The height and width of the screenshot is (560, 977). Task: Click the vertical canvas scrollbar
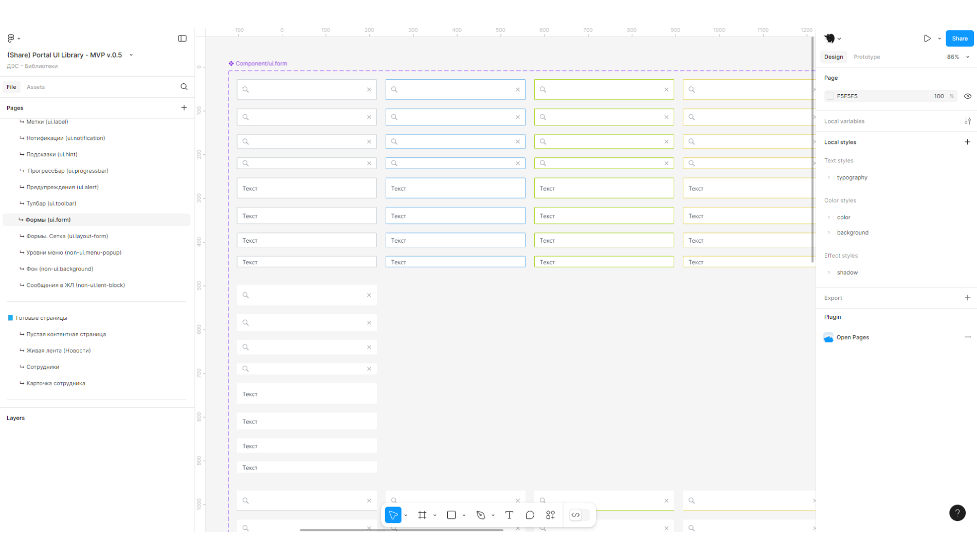point(812,149)
